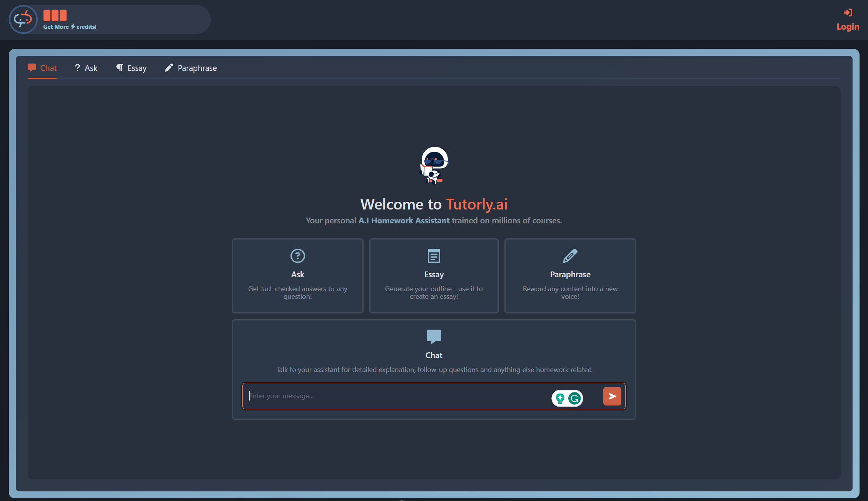Switch to the Essay tab

coord(132,68)
